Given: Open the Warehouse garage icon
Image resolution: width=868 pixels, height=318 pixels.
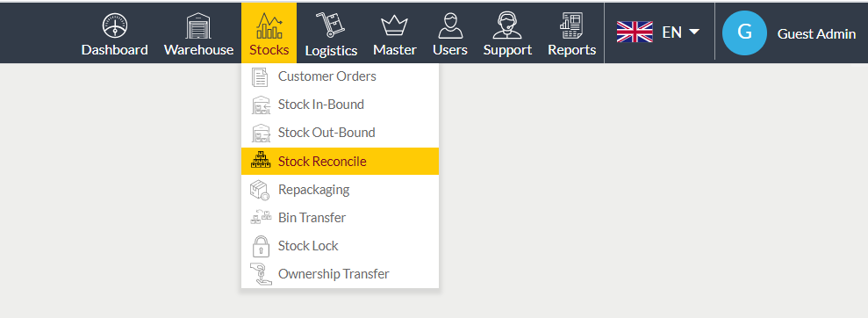Looking at the screenshot, I should pos(198,25).
